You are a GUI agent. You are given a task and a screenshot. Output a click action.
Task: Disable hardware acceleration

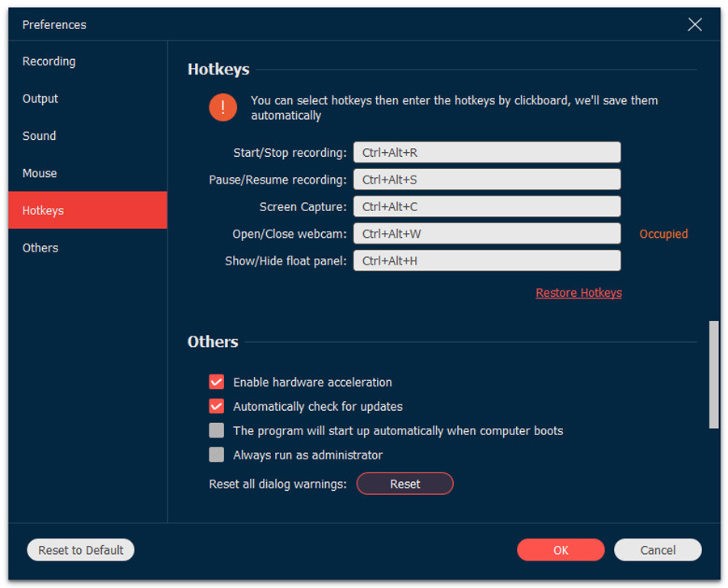[216, 382]
